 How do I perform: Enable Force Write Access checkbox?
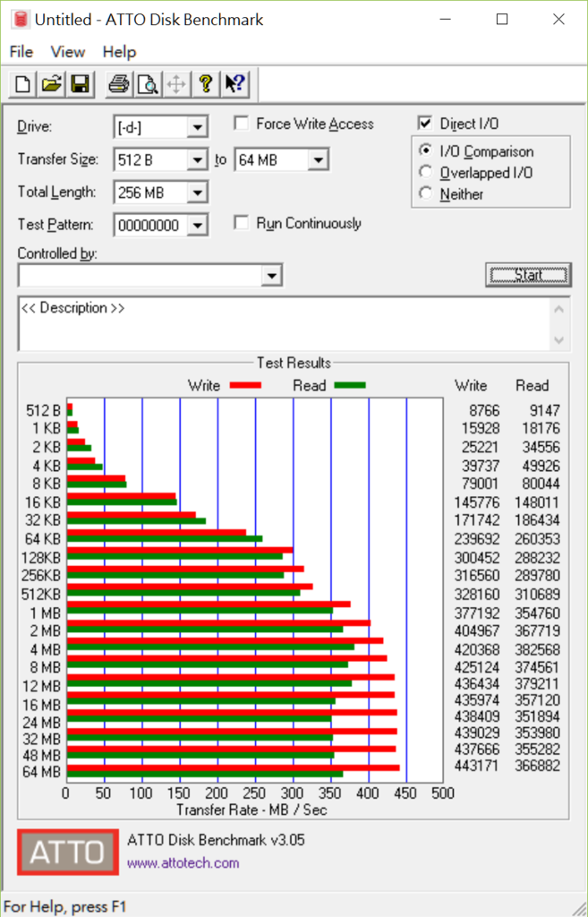tap(241, 124)
